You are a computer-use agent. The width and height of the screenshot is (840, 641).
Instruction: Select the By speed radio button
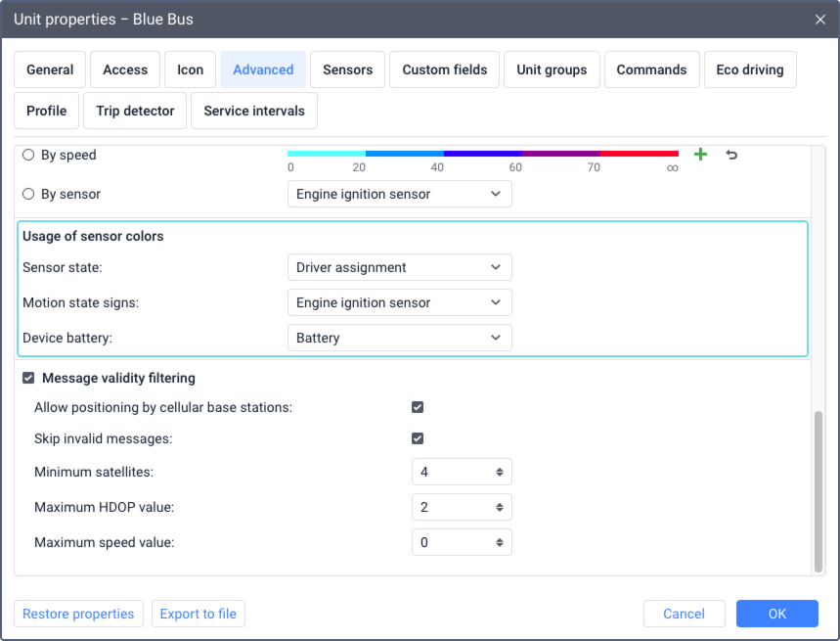click(28, 155)
